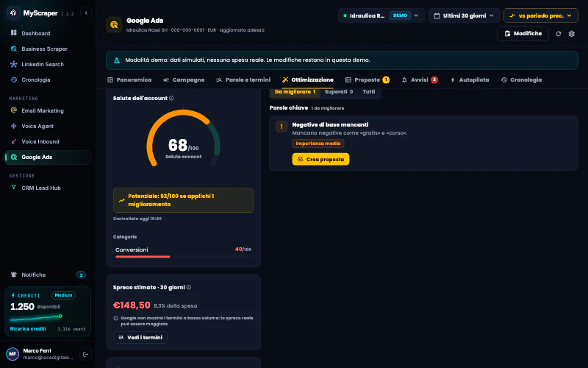Open Email Marketing section
Image resolution: width=588 pixels, height=368 pixels.
pyautogui.click(x=48, y=110)
